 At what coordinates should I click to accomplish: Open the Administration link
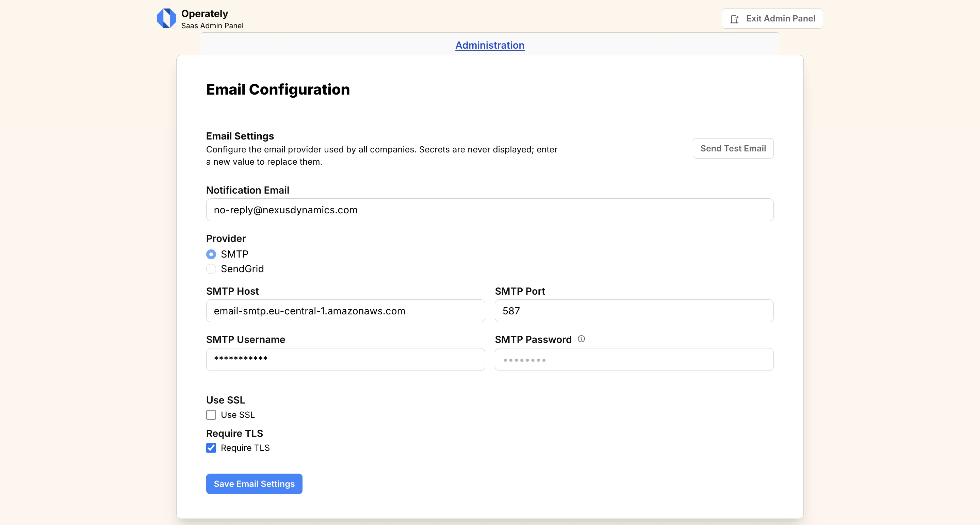490,45
